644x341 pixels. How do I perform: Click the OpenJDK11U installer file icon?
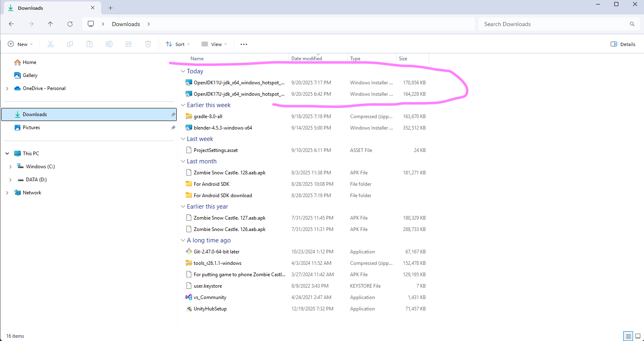click(x=189, y=83)
